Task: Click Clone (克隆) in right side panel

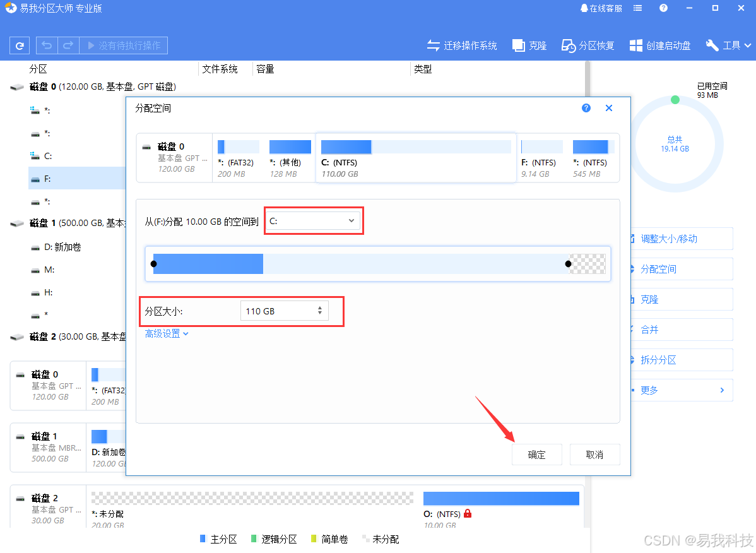Action: tap(682, 299)
